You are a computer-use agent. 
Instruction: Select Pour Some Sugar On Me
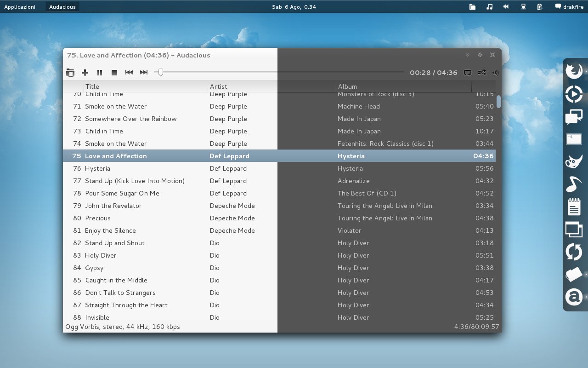click(x=279, y=193)
